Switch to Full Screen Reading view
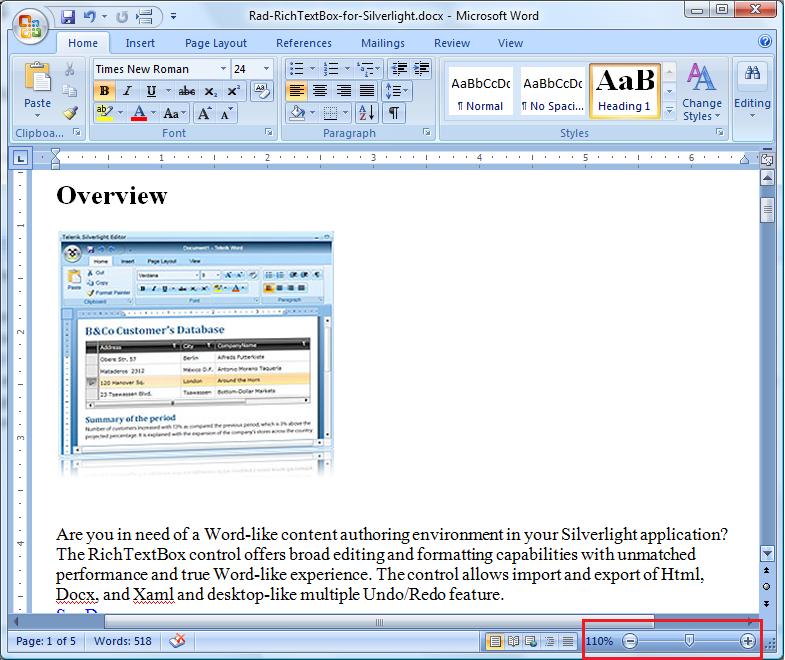The width and height of the screenshot is (785, 660). click(513, 641)
